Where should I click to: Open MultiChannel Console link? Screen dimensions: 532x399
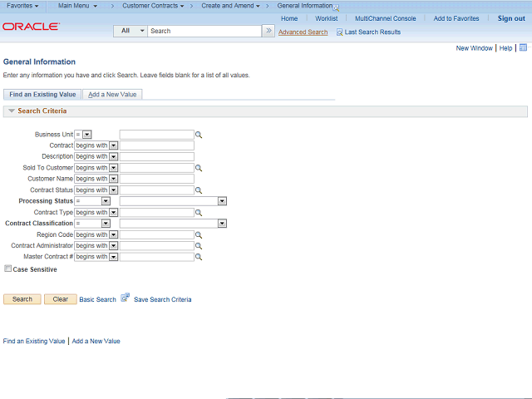point(386,18)
